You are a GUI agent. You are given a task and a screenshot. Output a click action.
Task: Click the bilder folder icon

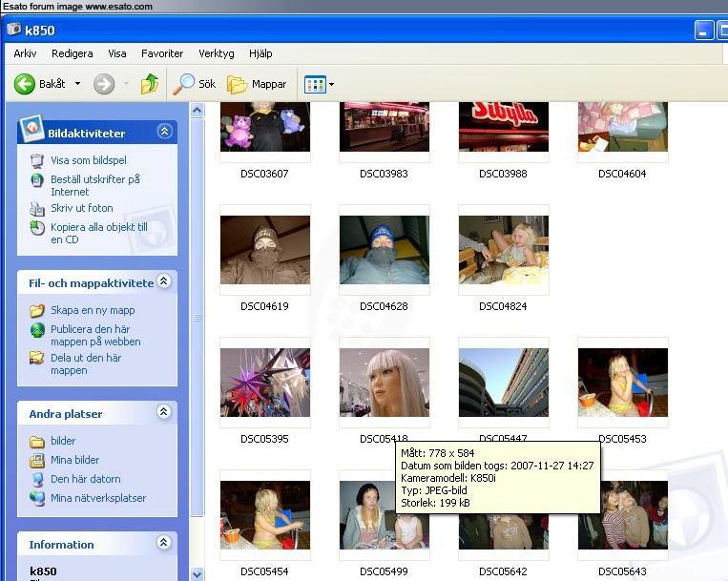coord(37,442)
